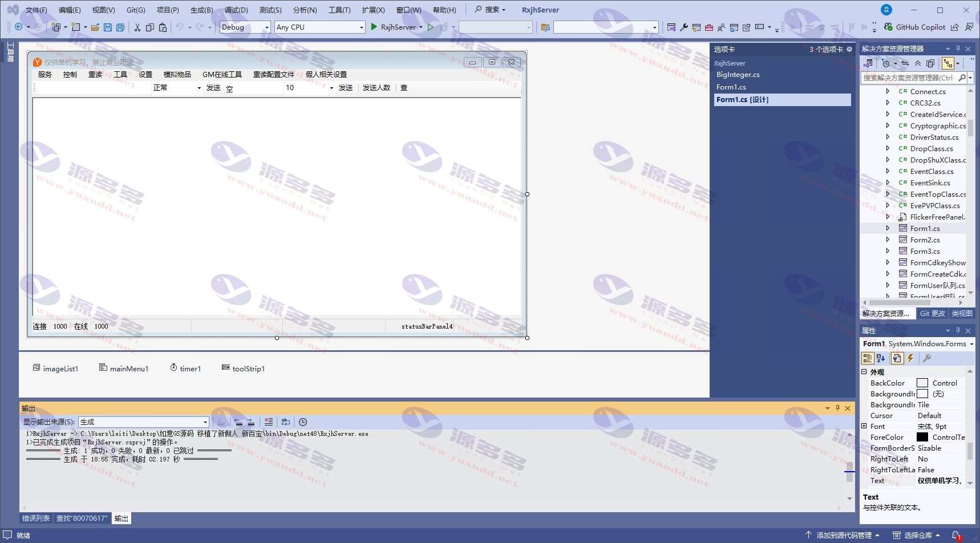Toggle the Output timestamp clock icon
Image resolution: width=980 pixels, height=543 pixels.
coord(303,422)
